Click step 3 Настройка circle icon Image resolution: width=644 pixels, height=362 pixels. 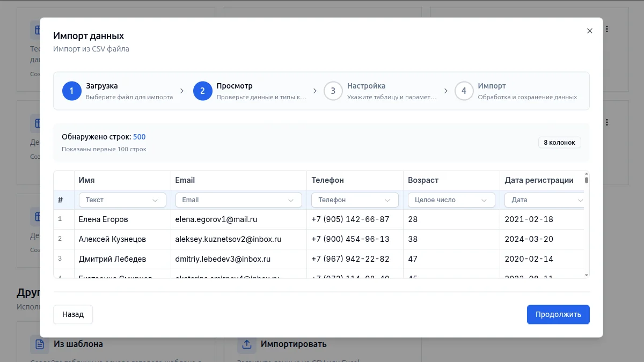click(x=333, y=91)
